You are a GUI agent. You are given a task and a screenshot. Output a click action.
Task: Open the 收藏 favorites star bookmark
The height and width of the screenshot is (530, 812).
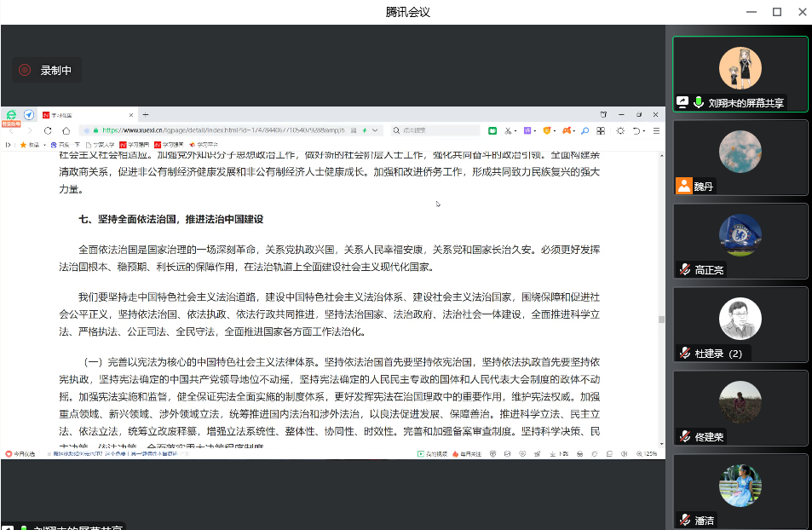(30, 145)
